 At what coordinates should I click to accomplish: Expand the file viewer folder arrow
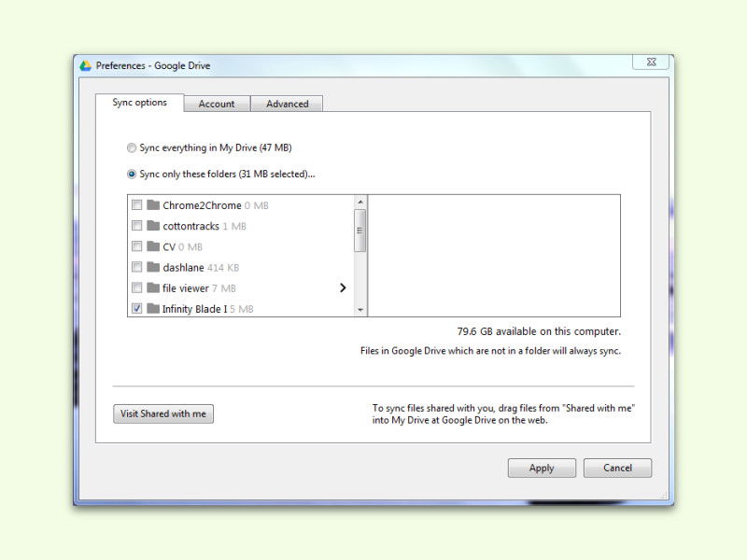click(343, 287)
